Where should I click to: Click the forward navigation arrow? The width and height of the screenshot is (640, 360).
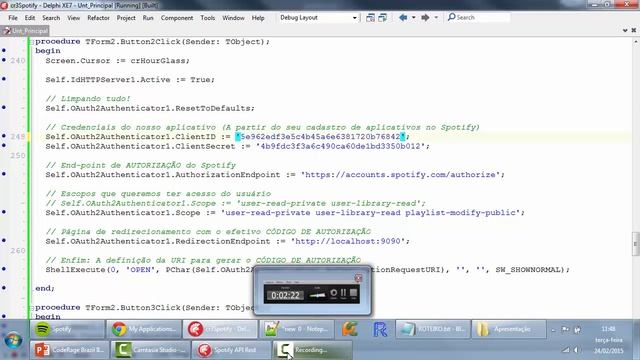[x=425, y=18]
